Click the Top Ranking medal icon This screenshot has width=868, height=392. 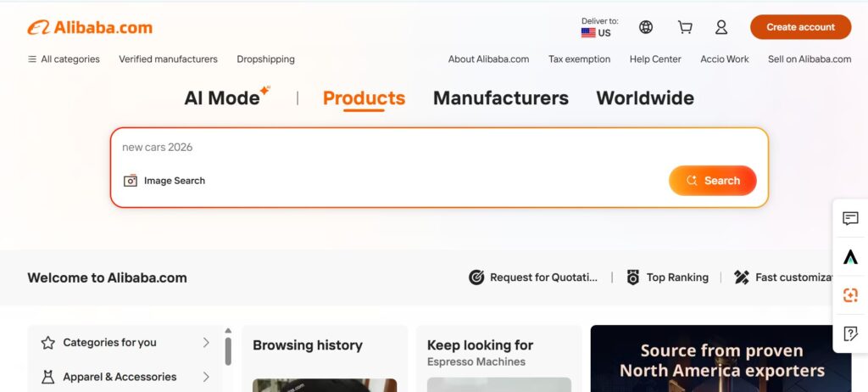tap(632, 277)
